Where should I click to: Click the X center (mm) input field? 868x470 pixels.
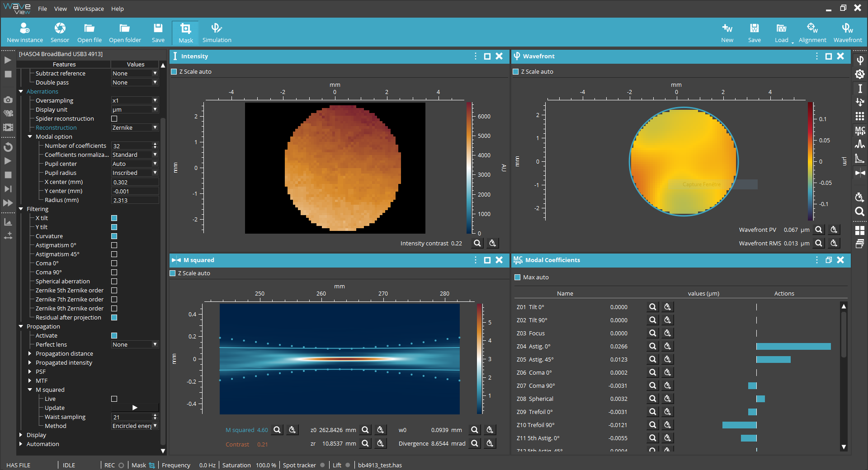click(135, 182)
